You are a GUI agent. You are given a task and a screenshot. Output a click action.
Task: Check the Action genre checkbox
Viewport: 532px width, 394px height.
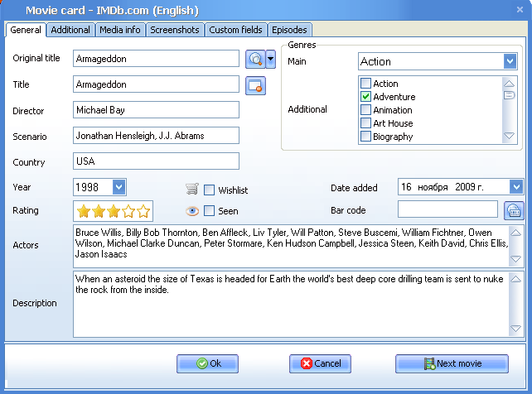click(x=365, y=83)
